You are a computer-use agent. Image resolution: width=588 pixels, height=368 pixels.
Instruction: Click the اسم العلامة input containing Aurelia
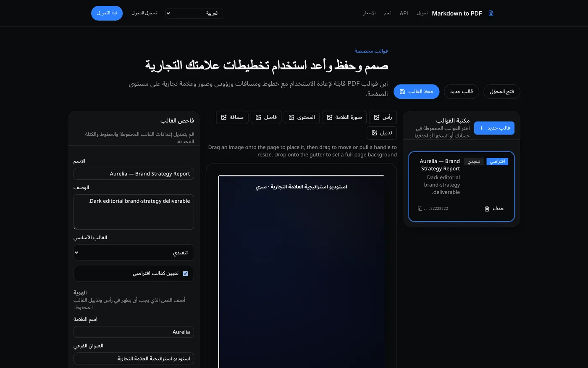click(x=134, y=332)
